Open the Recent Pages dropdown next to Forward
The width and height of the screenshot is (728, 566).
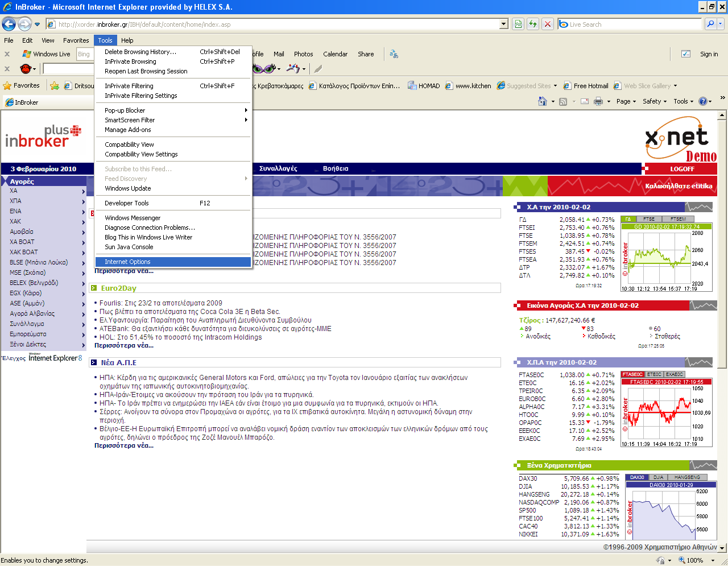(x=38, y=24)
